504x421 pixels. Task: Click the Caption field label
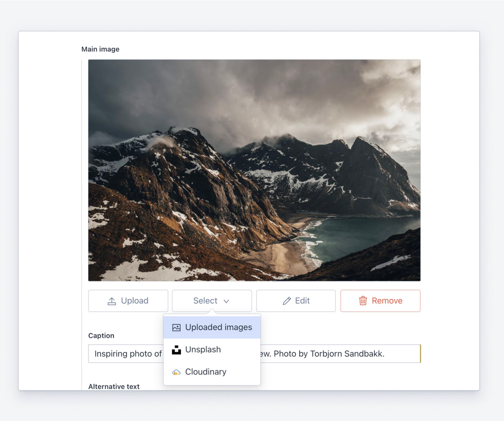tap(101, 336)
